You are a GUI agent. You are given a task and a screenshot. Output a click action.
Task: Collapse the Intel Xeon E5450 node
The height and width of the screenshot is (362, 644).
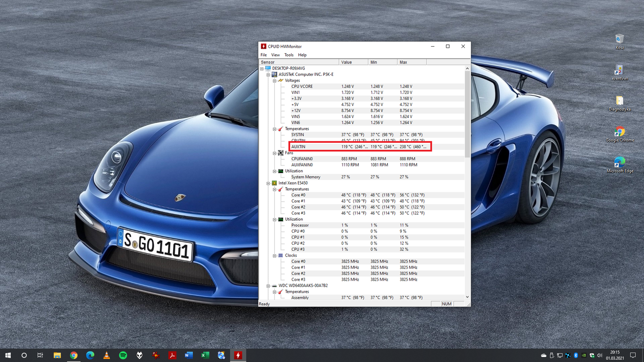[x=268, y=183]
